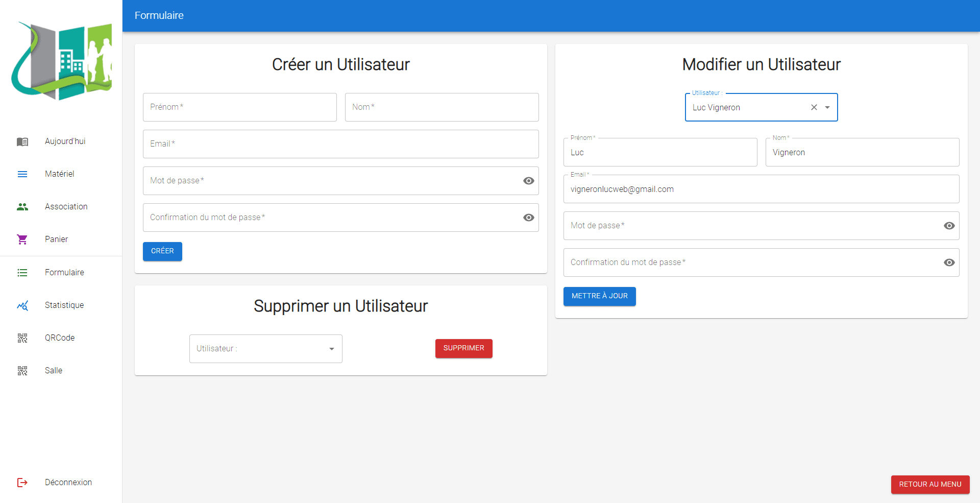Clear the selected user Luc Vigneron

814,107
